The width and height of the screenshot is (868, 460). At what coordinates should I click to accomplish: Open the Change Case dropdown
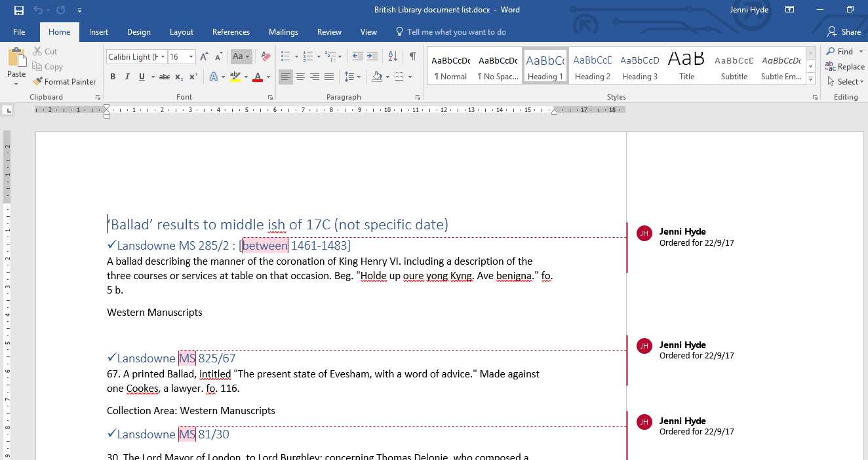click(241, 57)
